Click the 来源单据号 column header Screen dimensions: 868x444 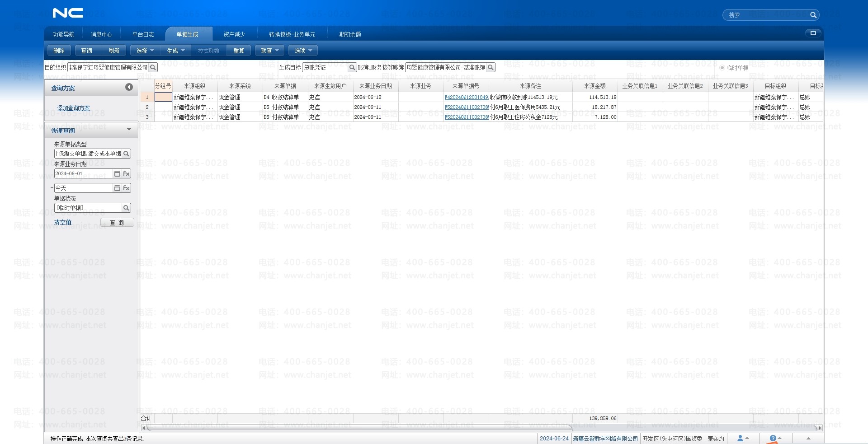pyautogui.click(x=466, y=86)
